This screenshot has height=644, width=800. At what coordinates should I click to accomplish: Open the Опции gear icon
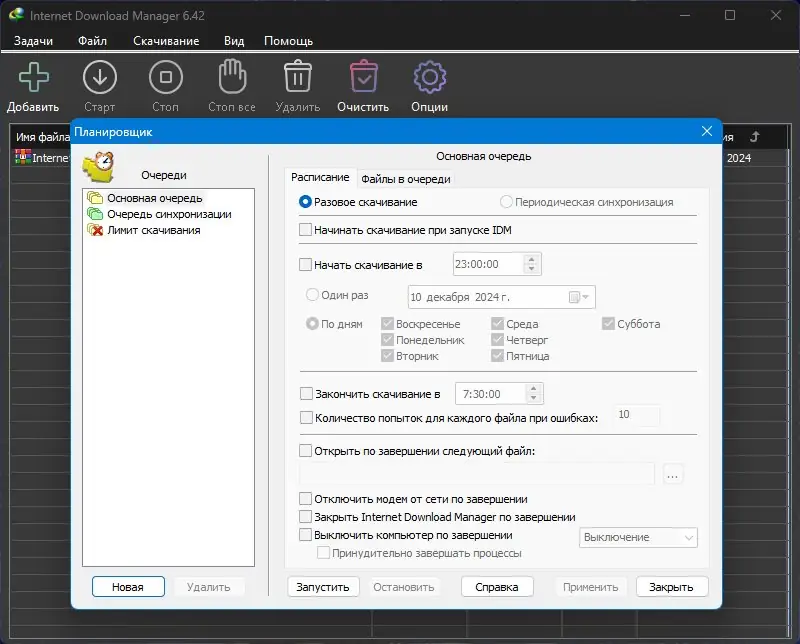coord(429,76)
